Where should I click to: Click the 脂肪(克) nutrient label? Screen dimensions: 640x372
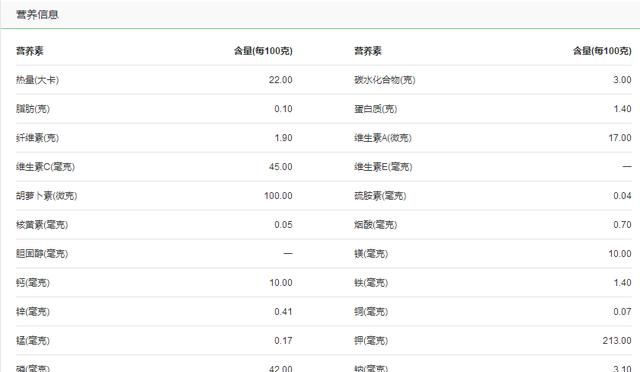click(33, 109)
